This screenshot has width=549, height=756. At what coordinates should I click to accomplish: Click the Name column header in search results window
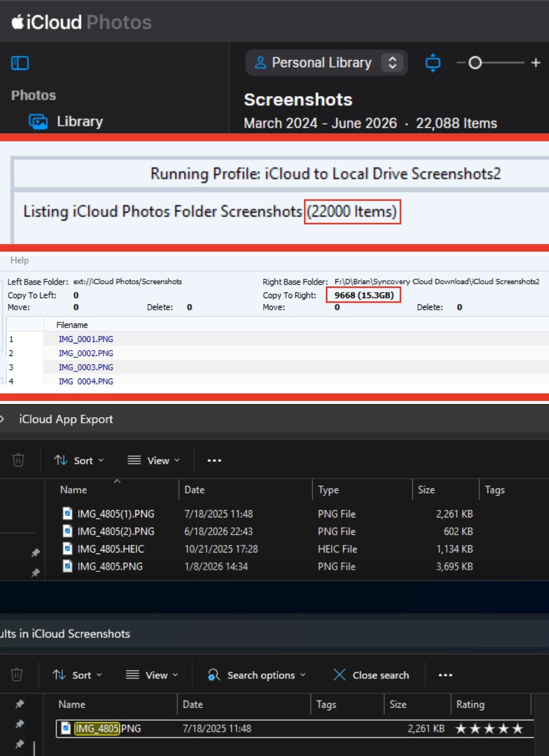tap(72, 704)
